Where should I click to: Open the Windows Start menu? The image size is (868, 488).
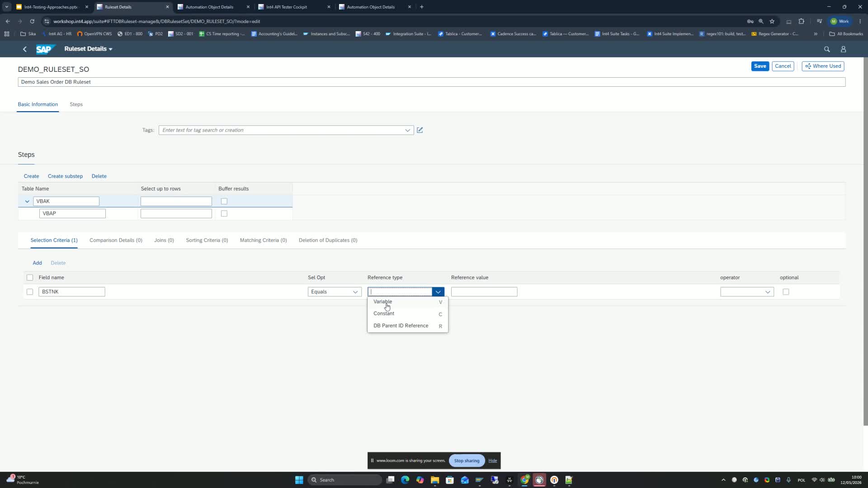[x=299, y=480]
